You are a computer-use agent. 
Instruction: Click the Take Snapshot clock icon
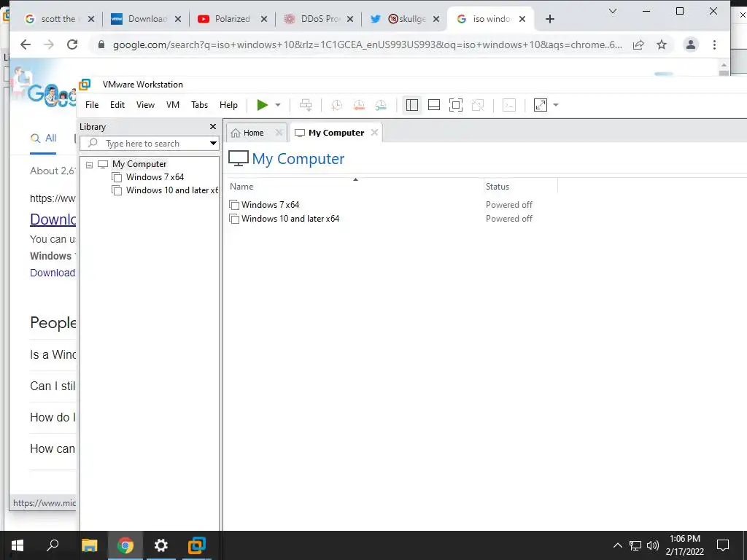coord(337,105)
